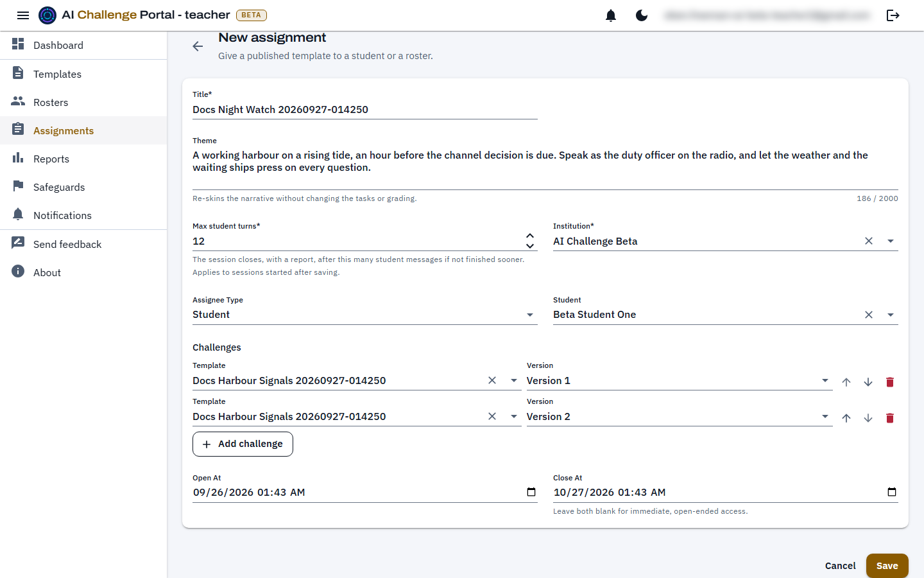Cancel the new assignment
This screenshot has width=924, height=578.
[x=840, y=566]
